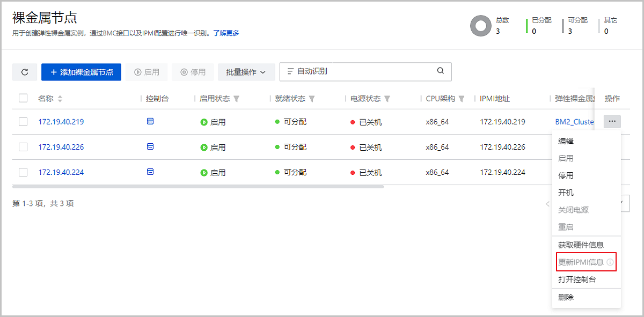Open console icon for node 172.19.40.219
The image size is (644, 317).
150,122
